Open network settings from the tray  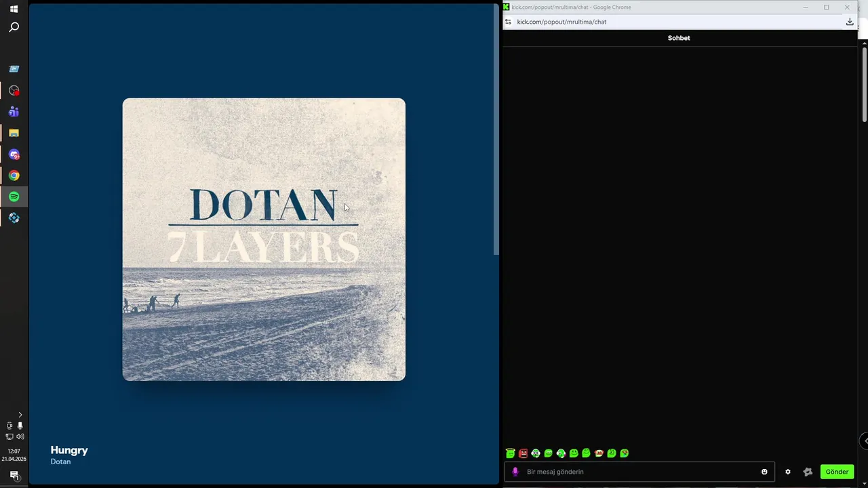pyautogui.click(x=9, y=436)
